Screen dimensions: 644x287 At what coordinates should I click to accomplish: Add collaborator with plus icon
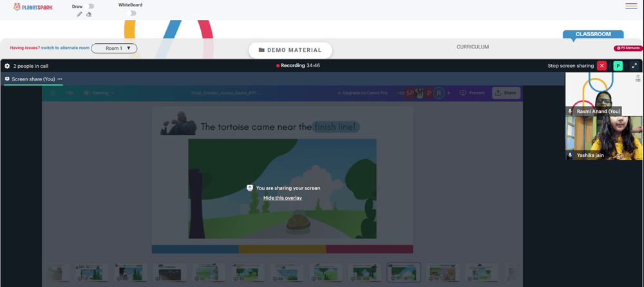(x=449, y=93)
